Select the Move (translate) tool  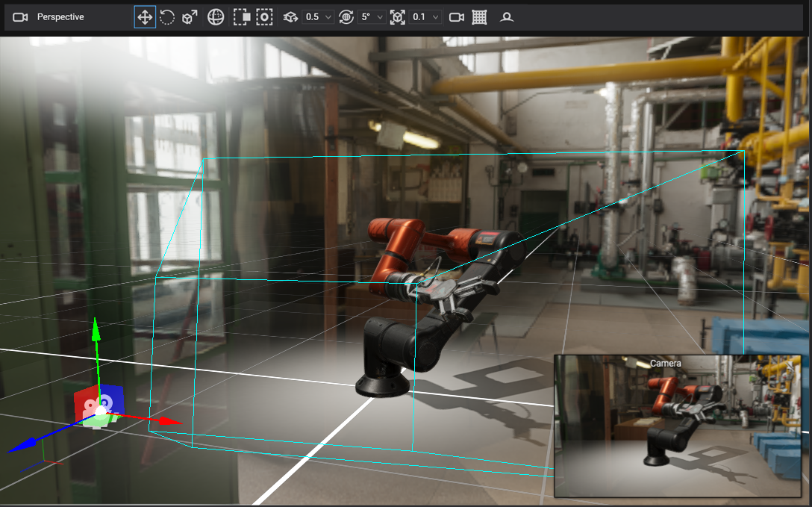[x=145, y=17]
